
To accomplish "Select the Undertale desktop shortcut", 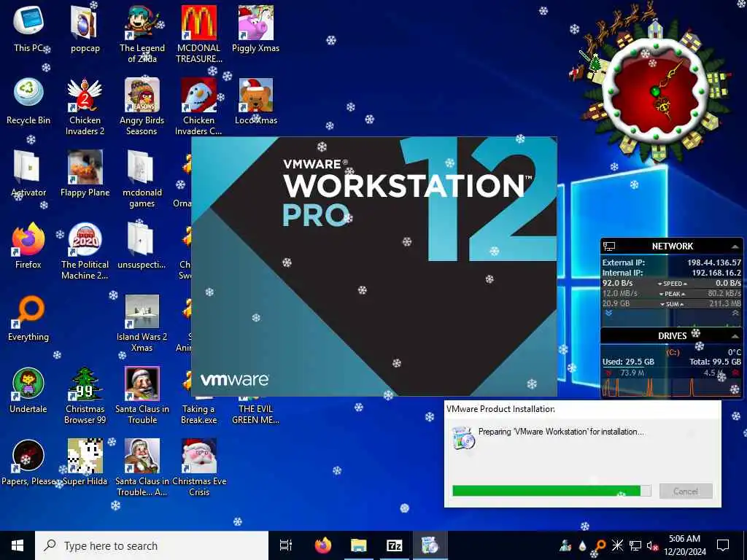I will point(28,391).
